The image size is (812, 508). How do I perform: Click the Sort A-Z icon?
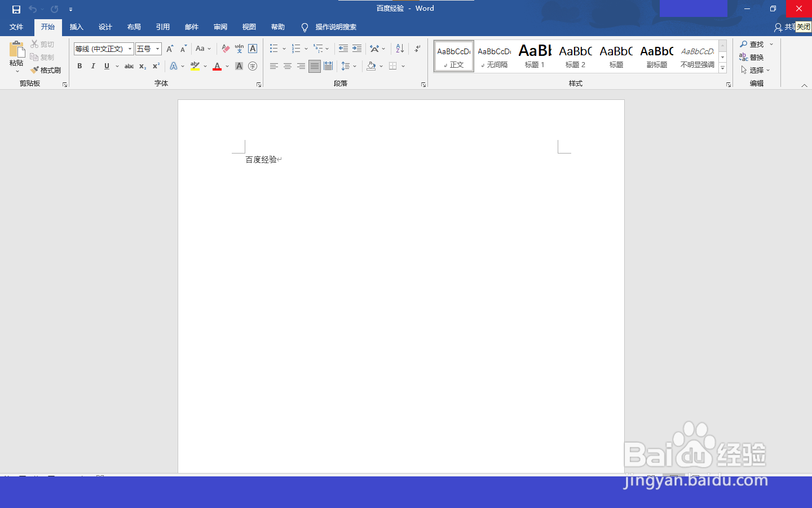[400, 49]
